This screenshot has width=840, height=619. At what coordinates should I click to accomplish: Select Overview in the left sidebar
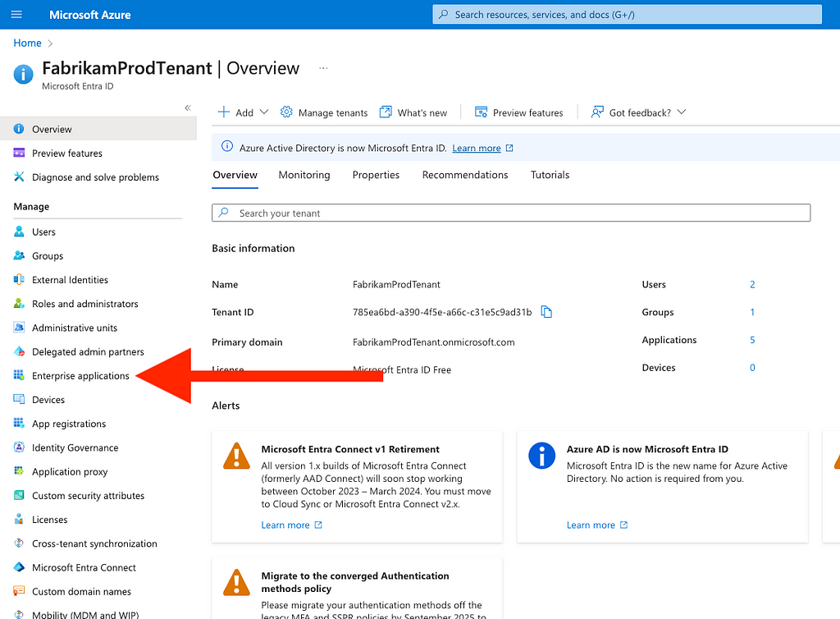pos(98,129)
